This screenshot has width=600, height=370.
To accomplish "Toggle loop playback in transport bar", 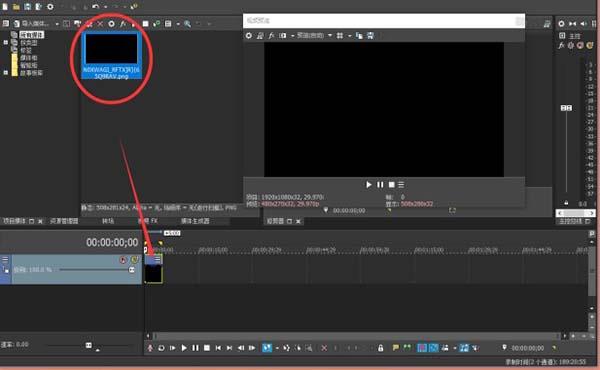I will point(161,348).
